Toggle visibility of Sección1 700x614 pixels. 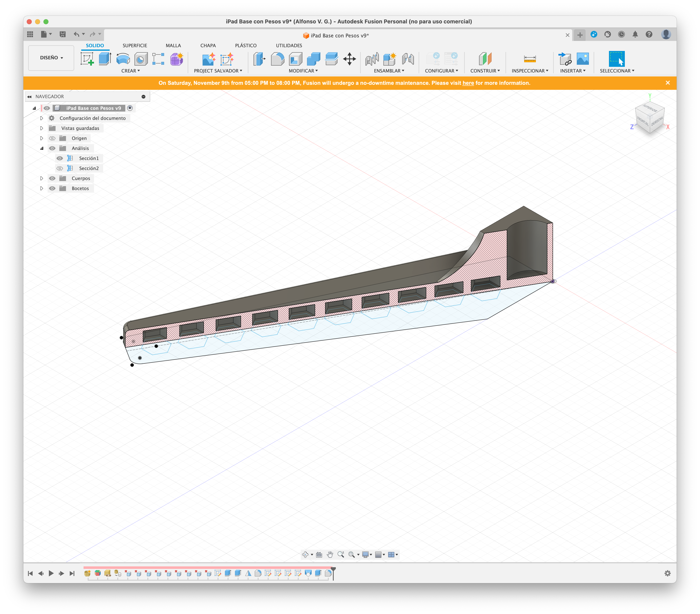point(60,158)
